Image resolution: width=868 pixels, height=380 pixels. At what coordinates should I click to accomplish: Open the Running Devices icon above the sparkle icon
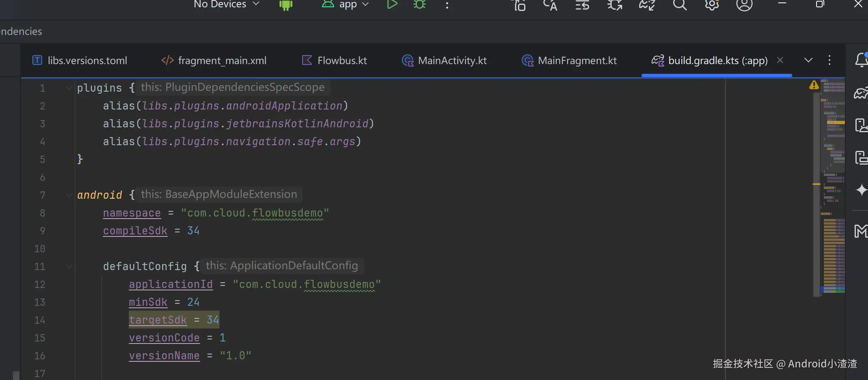coord(861,157)
